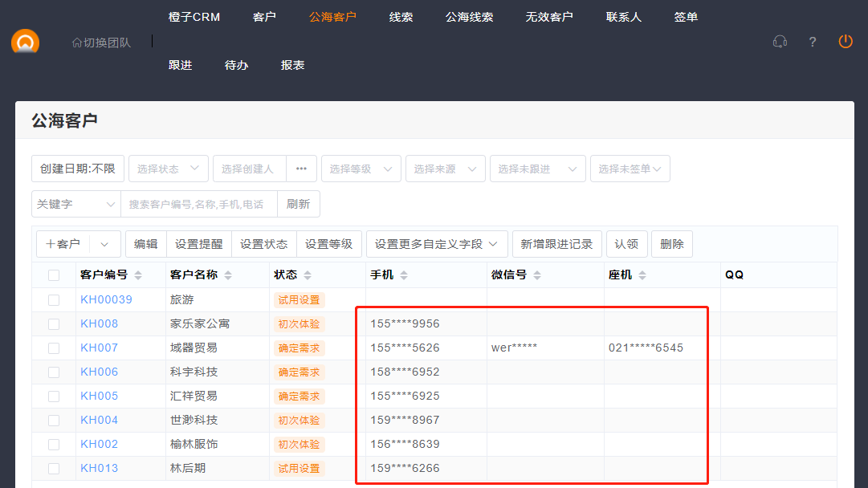Select the checkbox for KH004
Viewport: 868px width, 488px height.
click(x=54, y=421)
